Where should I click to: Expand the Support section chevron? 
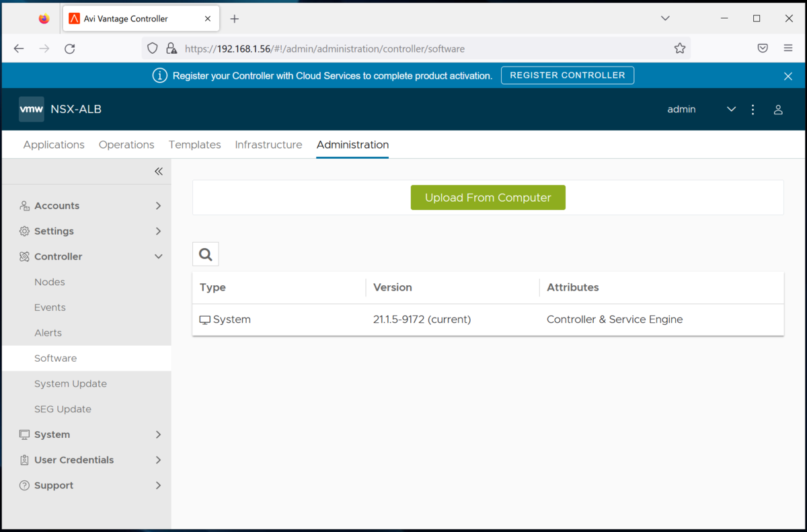159,486
